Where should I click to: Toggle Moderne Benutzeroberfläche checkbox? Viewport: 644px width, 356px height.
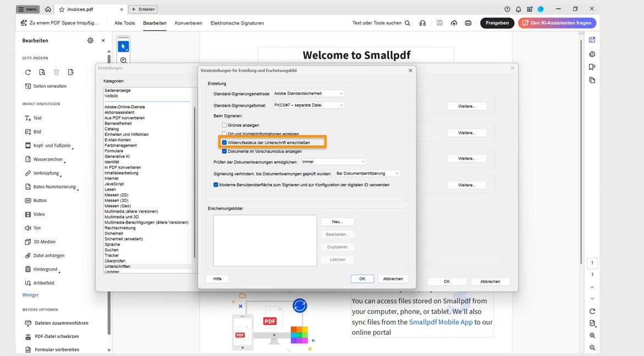pos(215,185)
